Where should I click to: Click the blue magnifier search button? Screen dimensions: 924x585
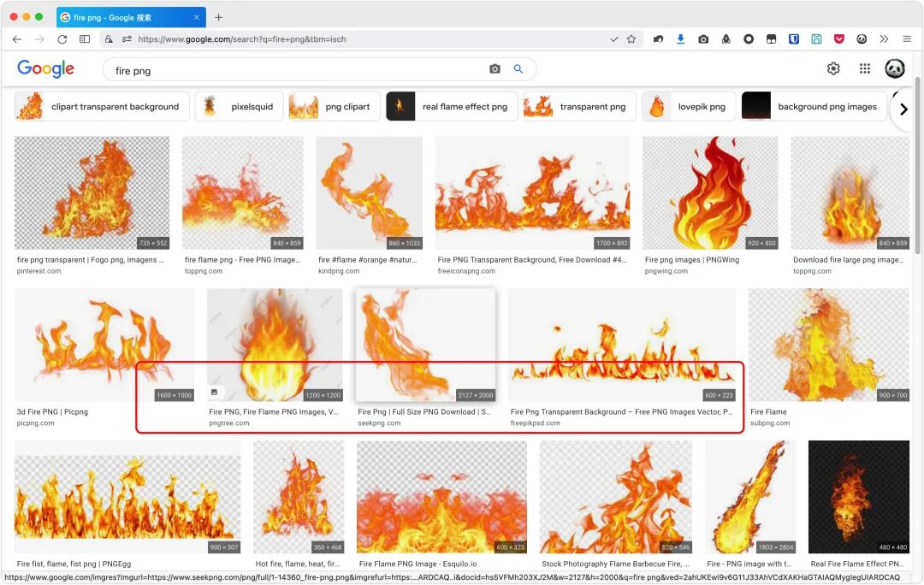click(518, 69)
